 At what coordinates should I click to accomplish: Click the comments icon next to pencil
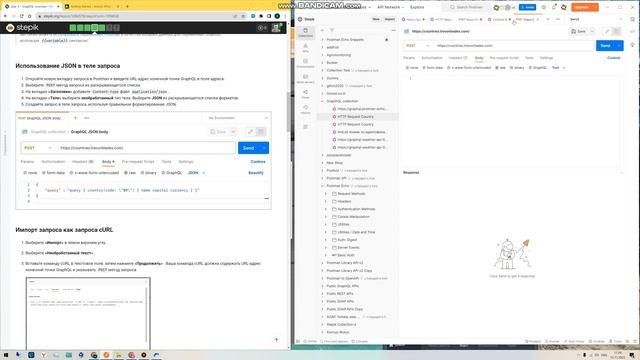click(616, 31)
